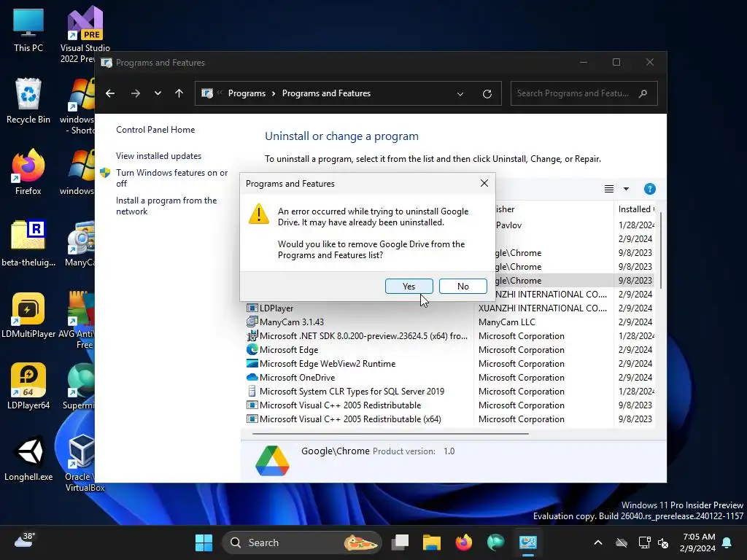Select Microsoft System CLR Types for SQL Server 2019
The width and height of the screenshot is (747, 560).
pyautogui.click(x=352, y=391)
